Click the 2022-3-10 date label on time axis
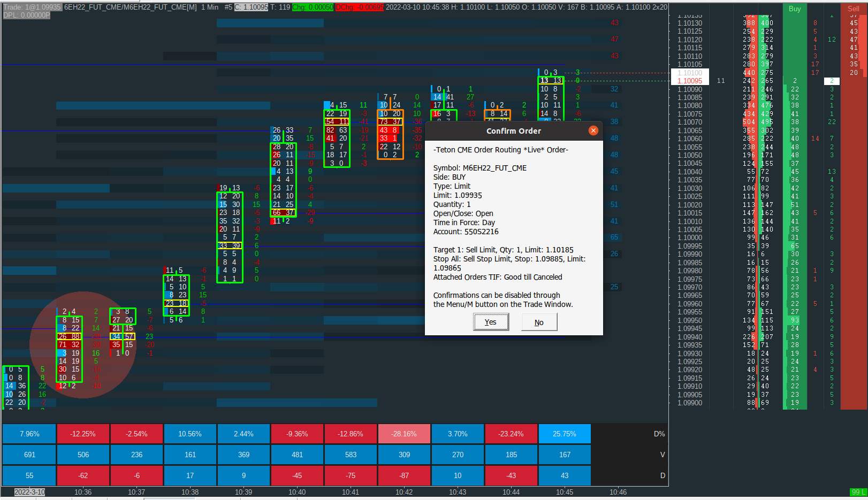The height and width of the screenshot is (500, 868). pos(29,492)
